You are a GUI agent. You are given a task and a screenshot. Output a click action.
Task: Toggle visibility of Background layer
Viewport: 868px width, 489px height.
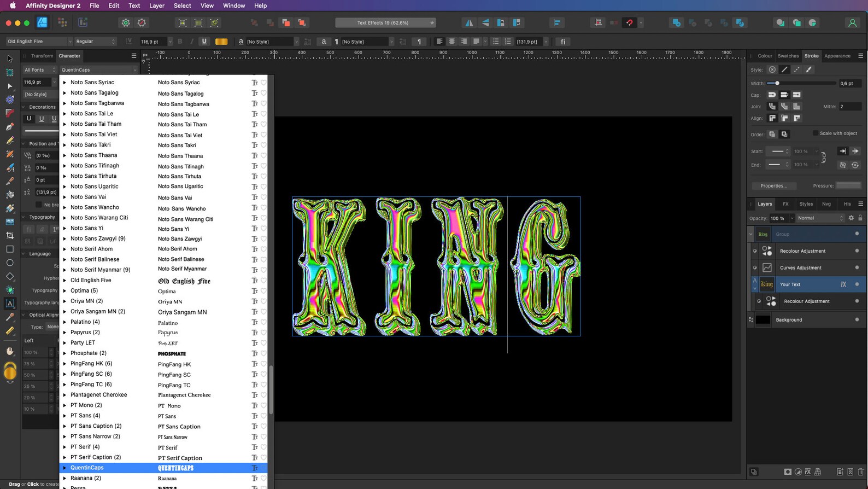(x=857, y=319)
